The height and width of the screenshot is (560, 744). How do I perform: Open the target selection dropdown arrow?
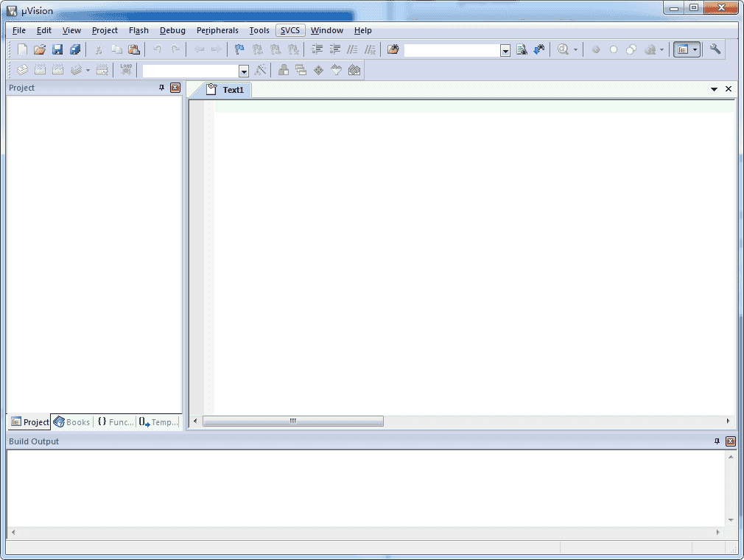244,71
